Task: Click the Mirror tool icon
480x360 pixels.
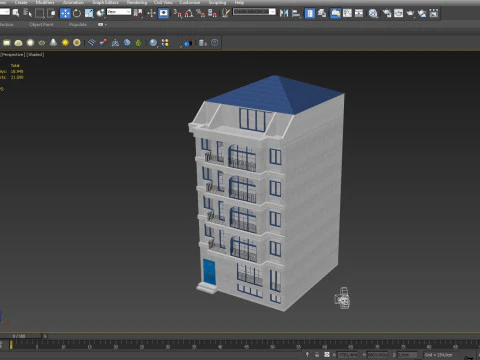Action: tap(284, 13)
